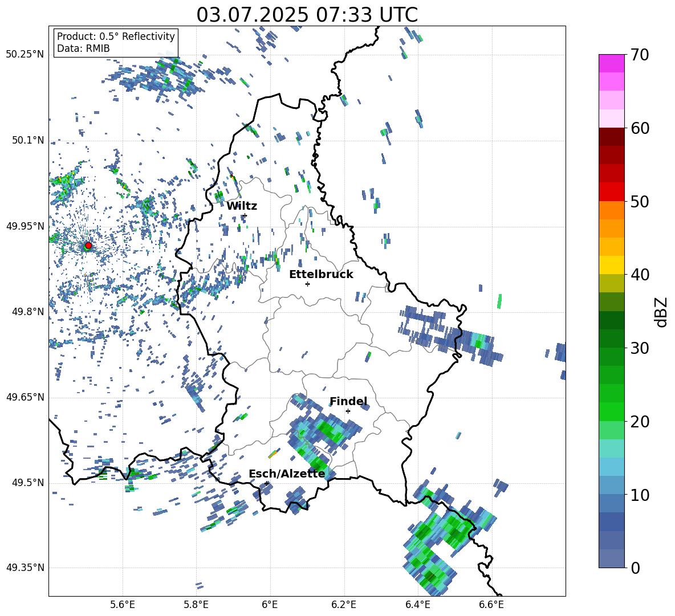The image size is (675, 616).
Task: Click the 40 value on colorbar
Action: (640, 275)
